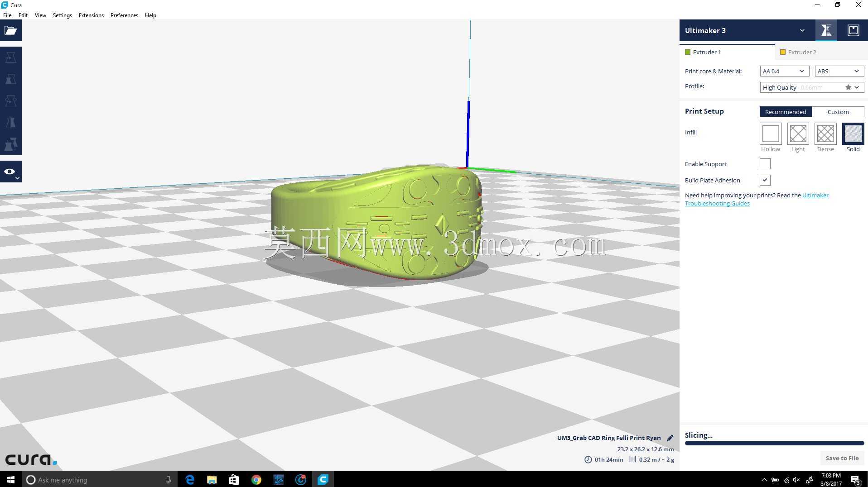Image resolution: width=868 pixels, height=487 pixels.
Task: Switch to the Extruder 2 tab
Action: point(821,52)
